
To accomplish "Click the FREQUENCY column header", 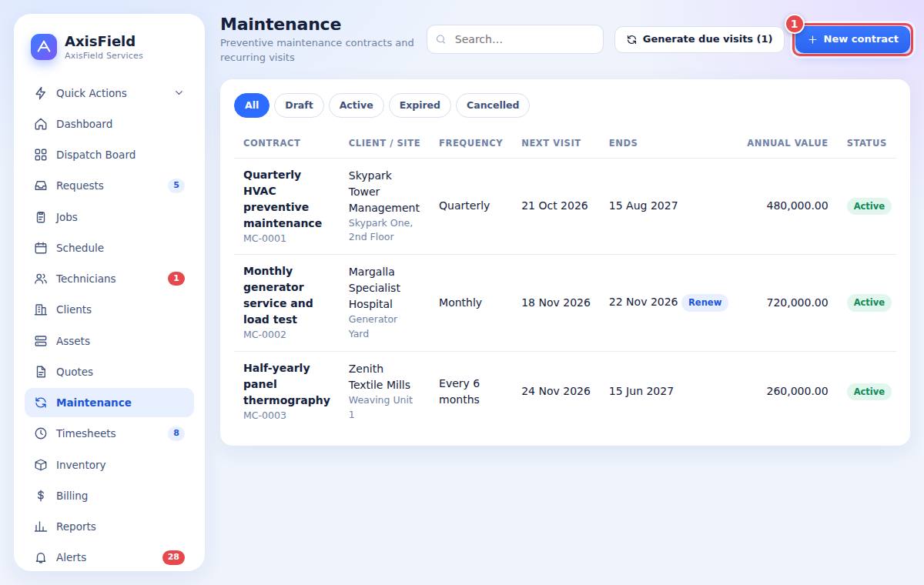I will (470, 143).
